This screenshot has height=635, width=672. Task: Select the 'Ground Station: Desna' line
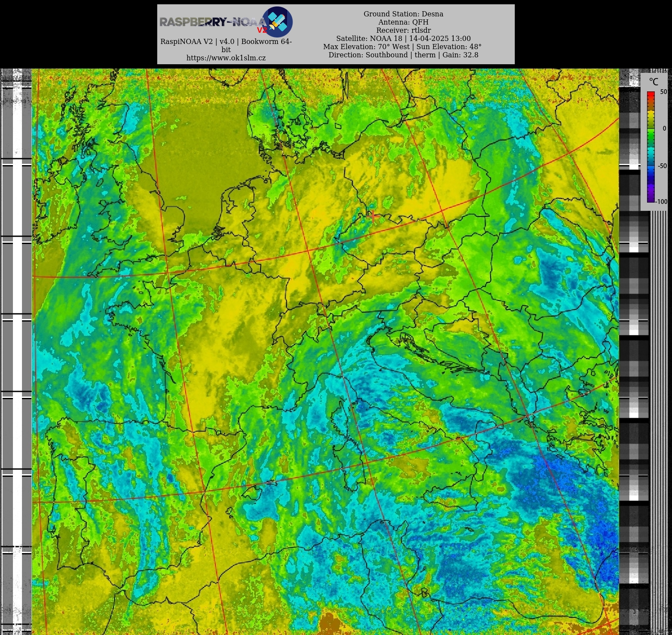[403, 14]
